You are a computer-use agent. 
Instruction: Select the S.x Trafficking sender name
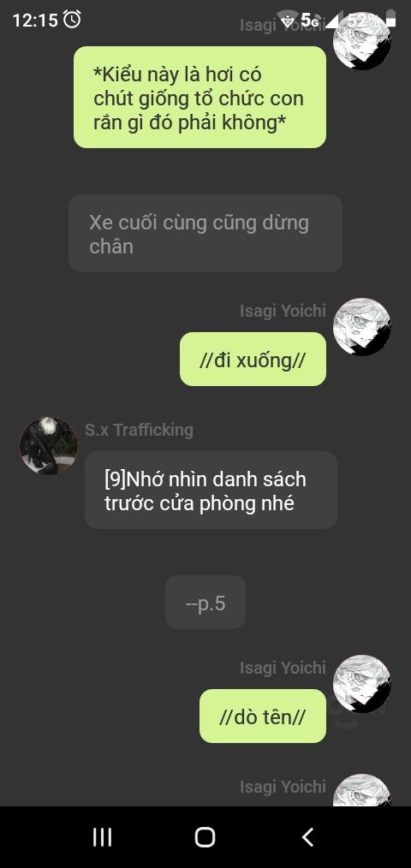click(x=139, y=430)
